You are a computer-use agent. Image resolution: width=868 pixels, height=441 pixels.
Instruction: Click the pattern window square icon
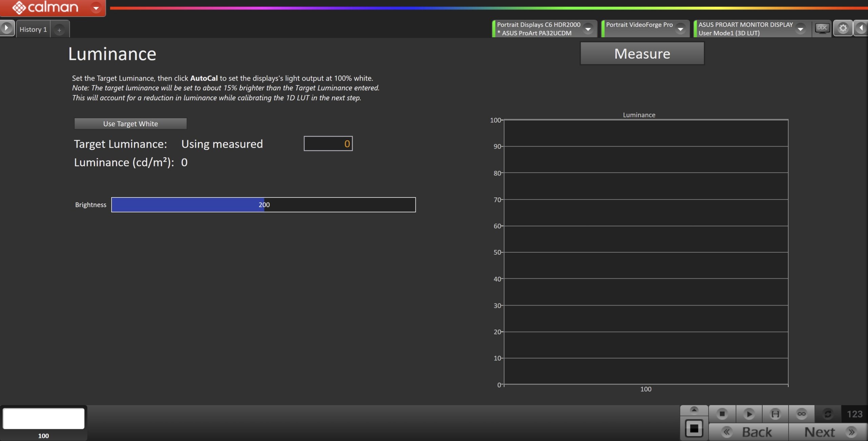[694, 428]
